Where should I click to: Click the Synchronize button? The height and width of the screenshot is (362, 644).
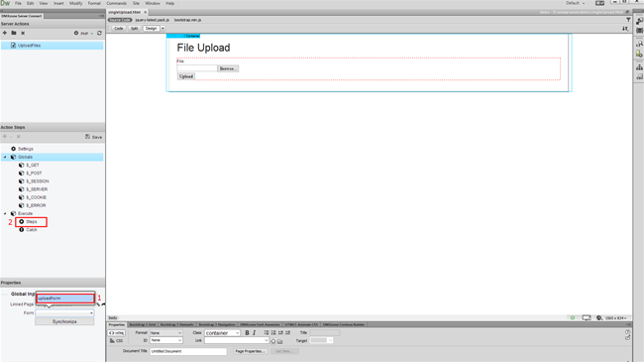tap(64, 321)
